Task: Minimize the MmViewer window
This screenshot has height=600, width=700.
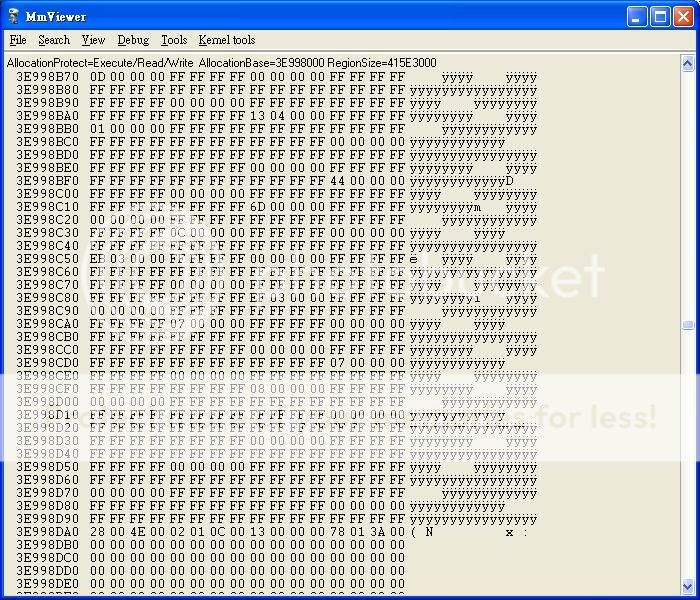Action: pos(637,16)
